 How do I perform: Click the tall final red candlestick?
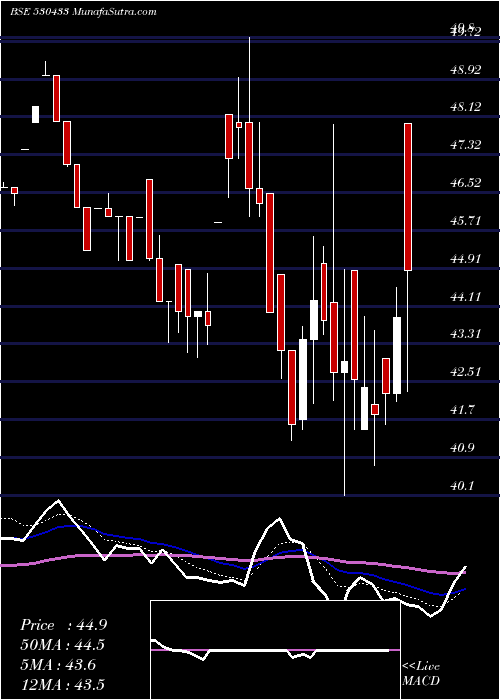pyautogui.click(x=408, y=197)
